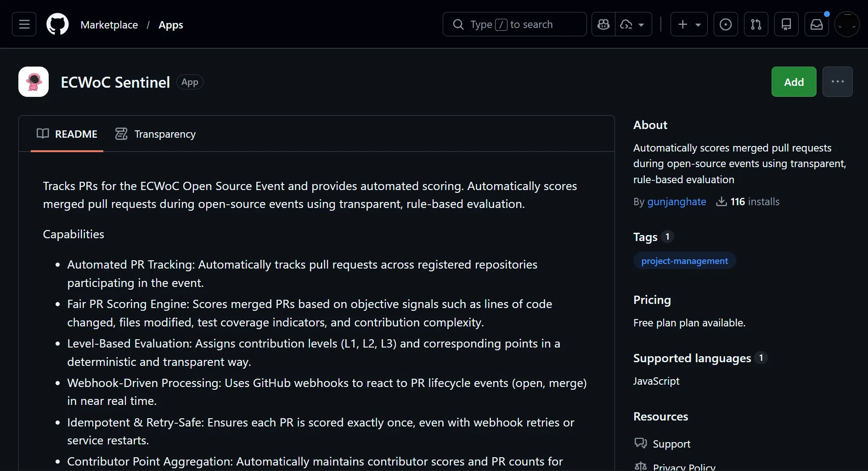Click the ECWoC Sentinel title heading
Image resolution: width=868 pixels, height=471 pixels.
[x=115, y=82]
